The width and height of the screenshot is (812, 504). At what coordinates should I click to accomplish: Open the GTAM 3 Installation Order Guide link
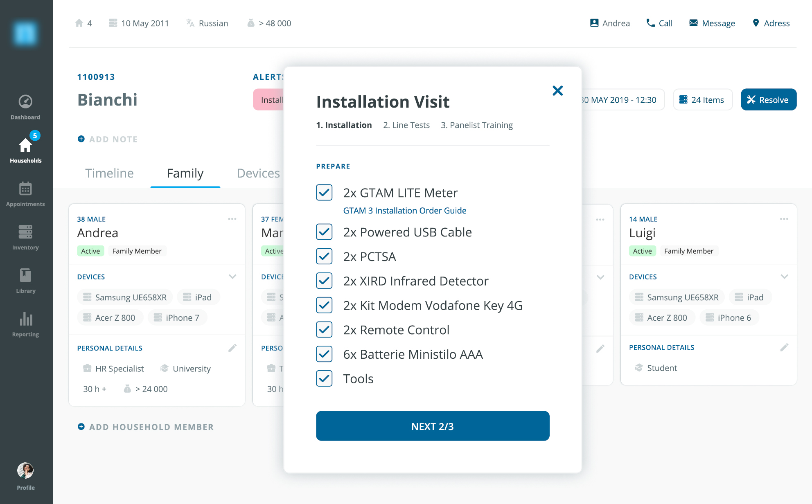tap(405, 210)
